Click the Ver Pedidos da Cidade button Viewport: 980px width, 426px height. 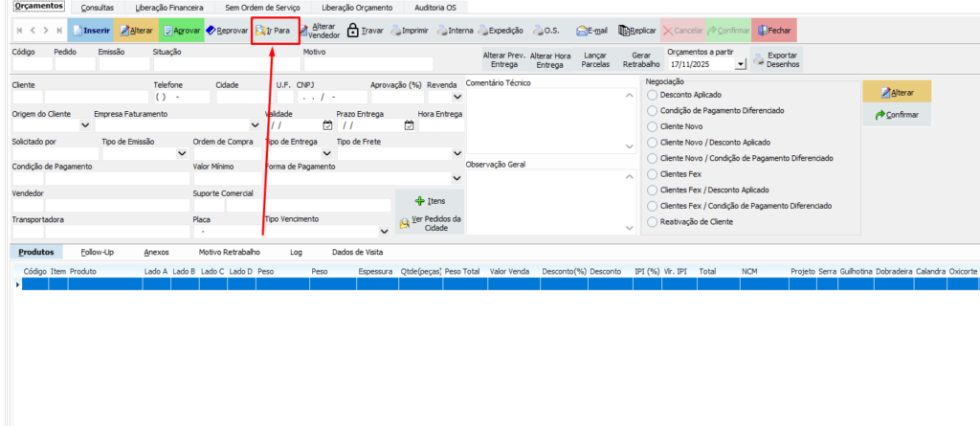(x=430, y=223)
